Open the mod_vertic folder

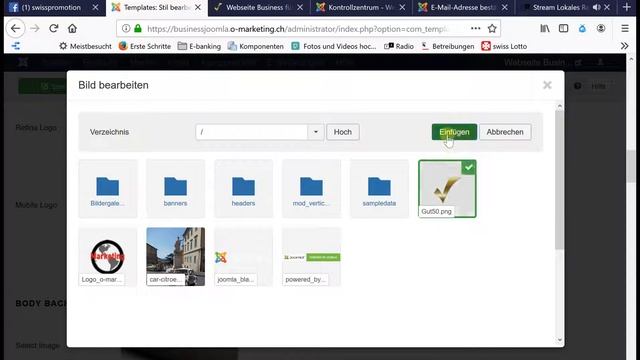311,189
